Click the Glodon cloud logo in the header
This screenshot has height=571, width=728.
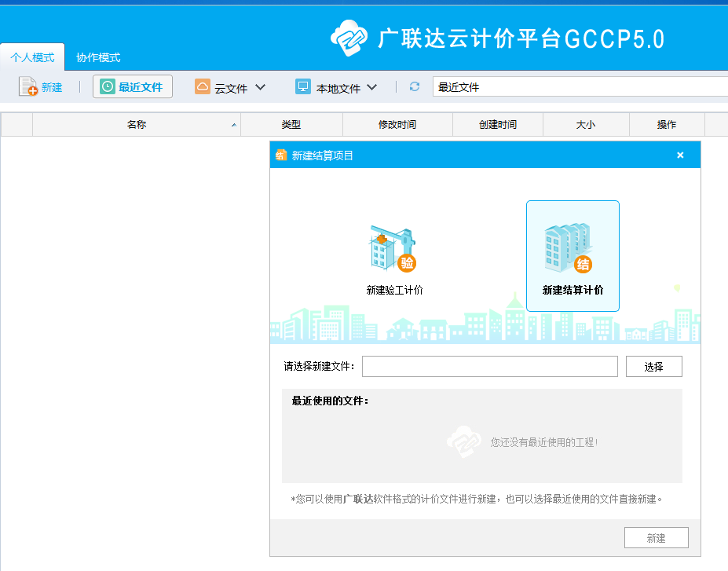click(349, 38)
